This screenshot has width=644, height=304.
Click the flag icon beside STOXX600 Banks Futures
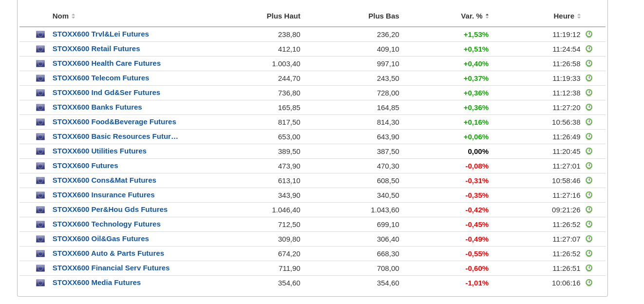[40, 108]
